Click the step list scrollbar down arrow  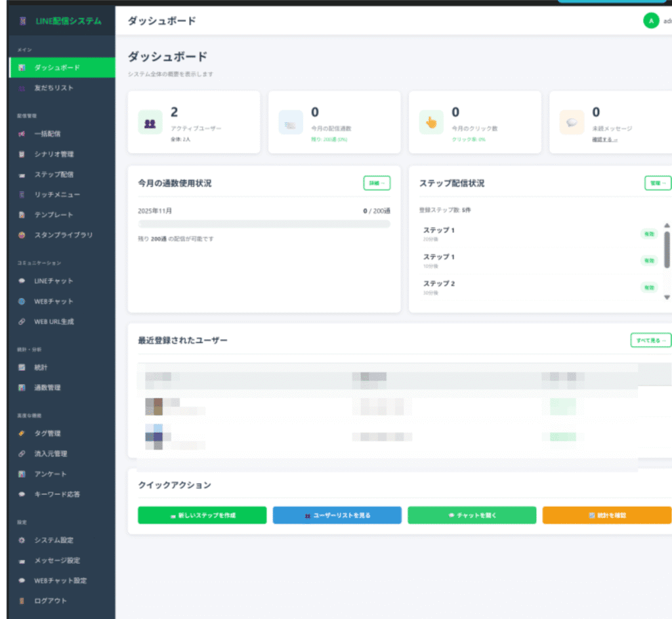[x=667, y=297]
